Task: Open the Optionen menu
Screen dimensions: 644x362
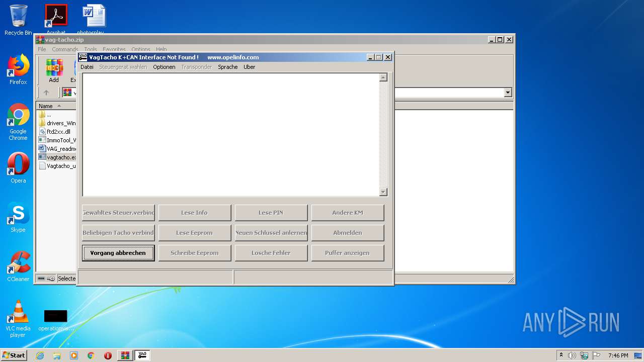Action: point(164,67)
